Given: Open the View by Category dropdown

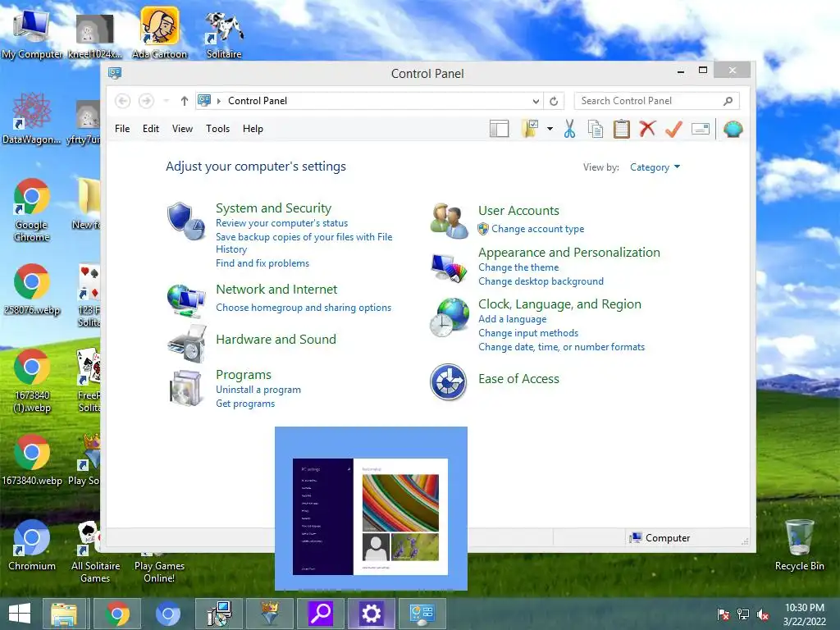Looking at the screenshot, I should coord(655,167).
